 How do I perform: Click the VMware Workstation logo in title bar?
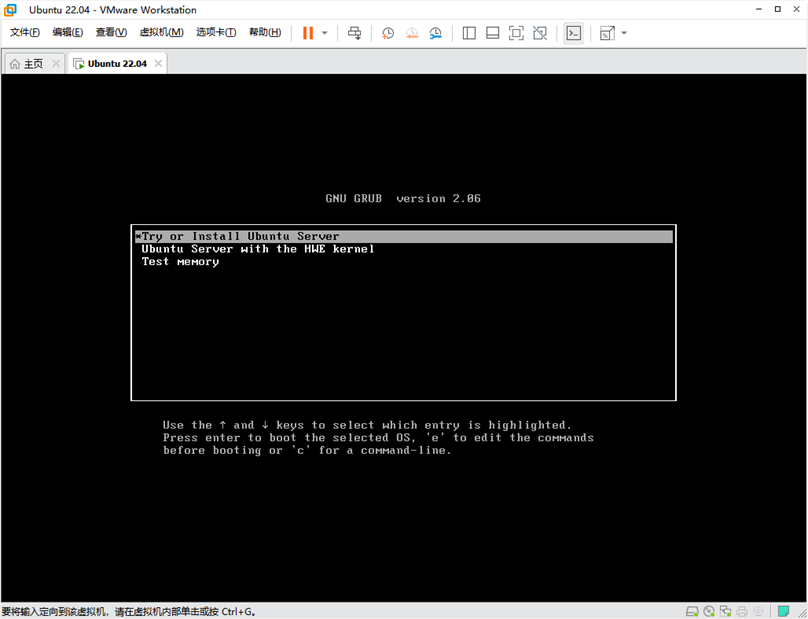coord(10,10)
